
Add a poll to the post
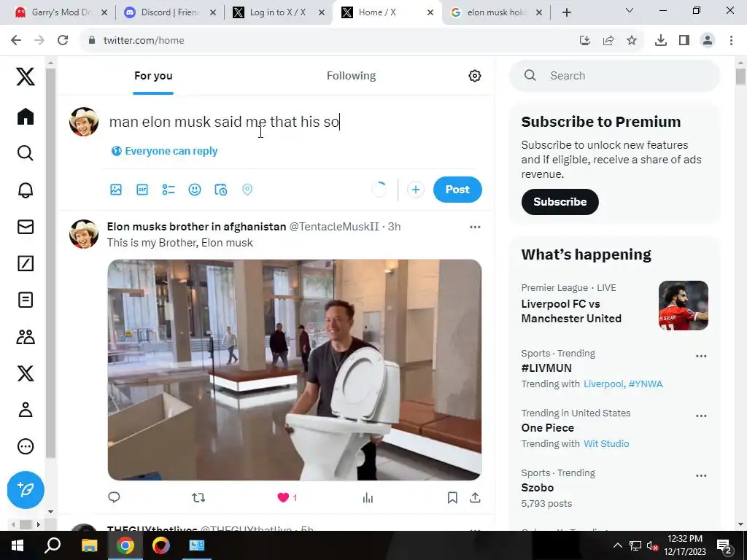tap(169, 190)
